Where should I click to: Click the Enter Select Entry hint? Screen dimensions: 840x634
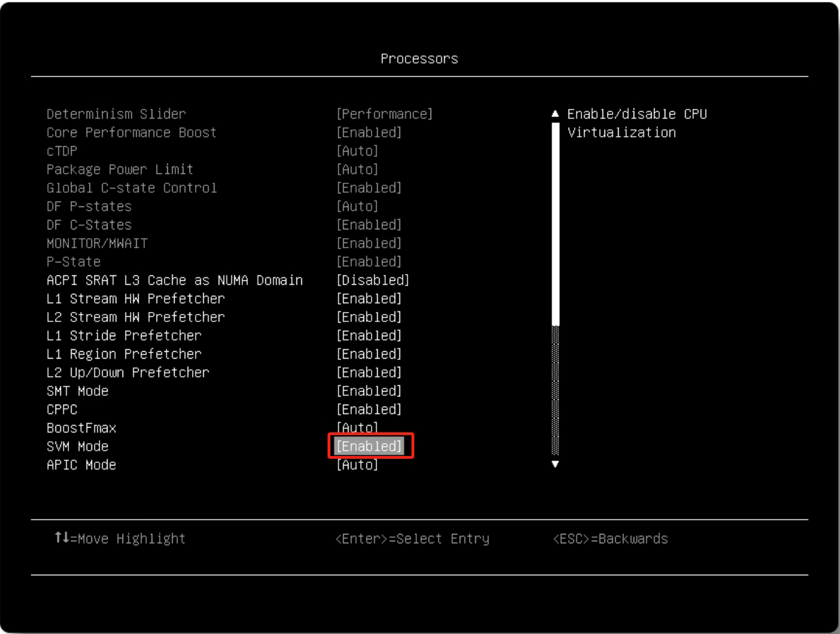click(x=412, y=539)
